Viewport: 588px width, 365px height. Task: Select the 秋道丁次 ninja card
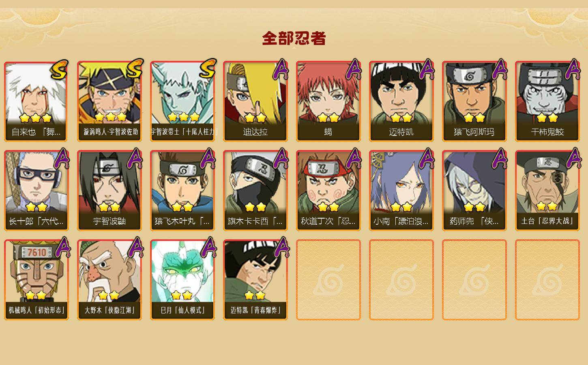(328, 191)
